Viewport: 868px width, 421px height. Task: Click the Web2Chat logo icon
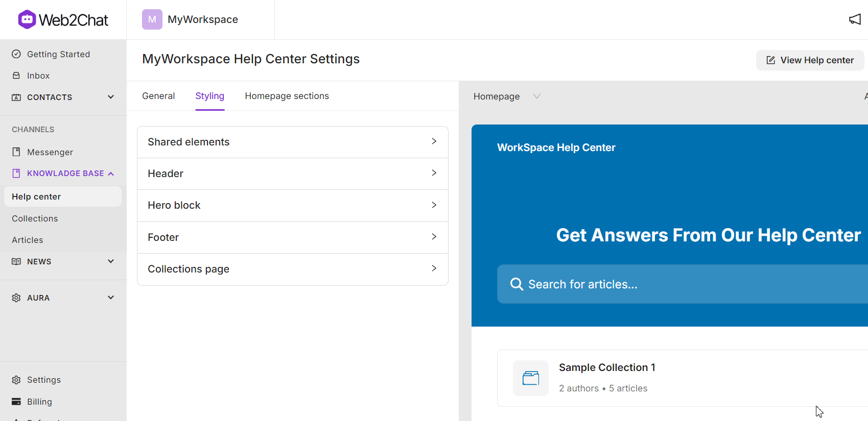[27, 19]
